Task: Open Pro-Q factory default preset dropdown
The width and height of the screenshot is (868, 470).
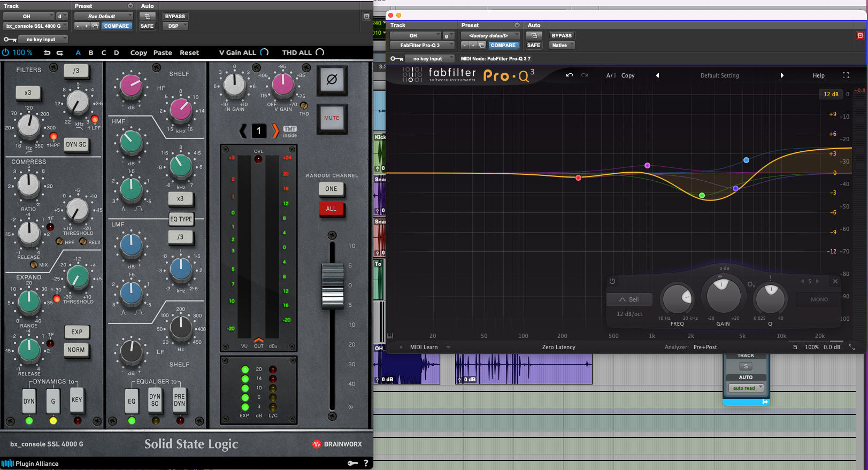Action: 490,36
